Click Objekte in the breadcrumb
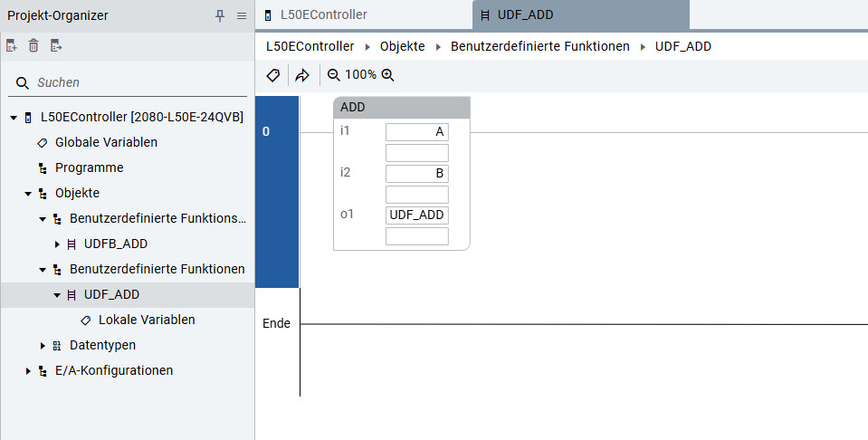This screenshot has height=440, width=868. point(403,46)
